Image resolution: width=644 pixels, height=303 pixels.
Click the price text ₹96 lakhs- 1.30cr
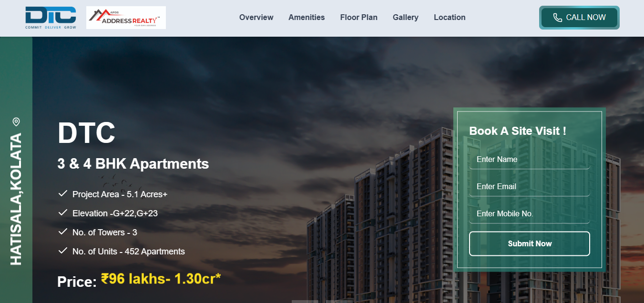click(x=161, y=279)
